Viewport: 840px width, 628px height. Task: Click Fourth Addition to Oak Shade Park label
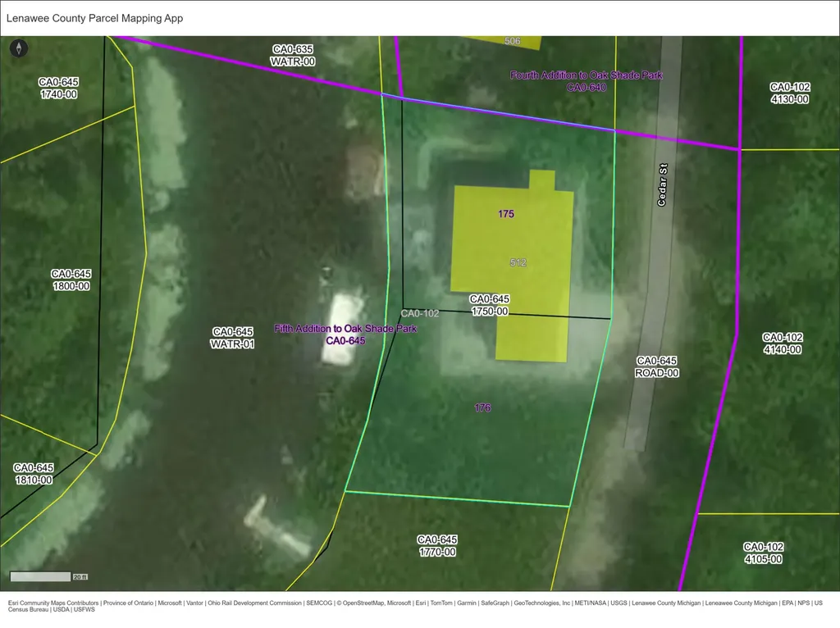(586, 75)
